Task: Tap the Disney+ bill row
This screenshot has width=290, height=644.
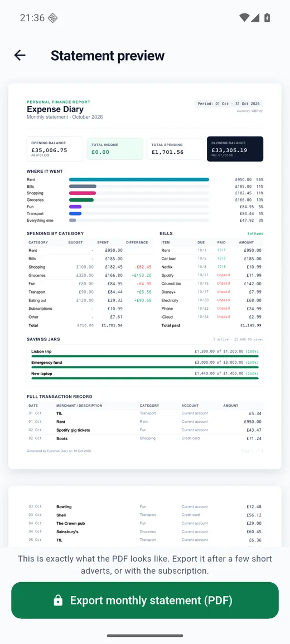Action: click(211, 292)
